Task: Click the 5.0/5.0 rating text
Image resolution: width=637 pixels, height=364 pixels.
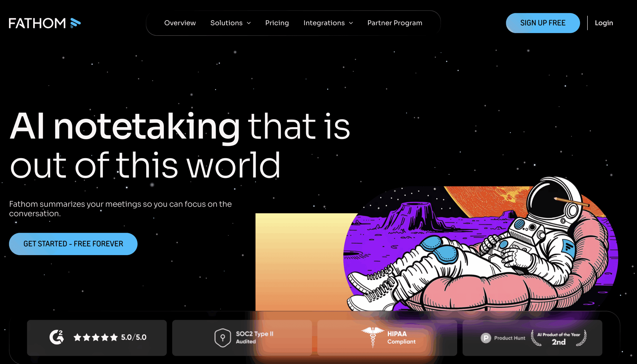Action: tap(134, 337)
